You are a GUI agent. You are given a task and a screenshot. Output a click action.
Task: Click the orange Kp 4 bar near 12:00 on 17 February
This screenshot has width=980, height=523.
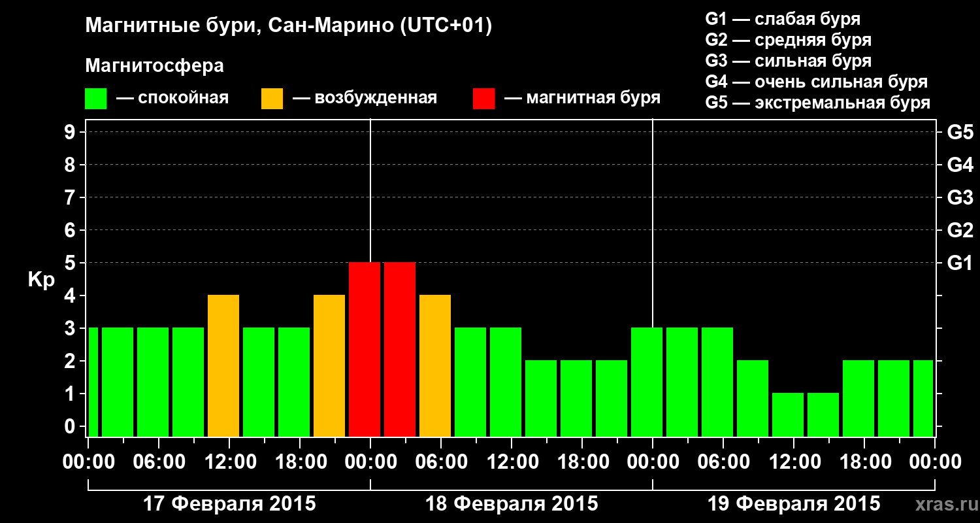tap(223, 365)
